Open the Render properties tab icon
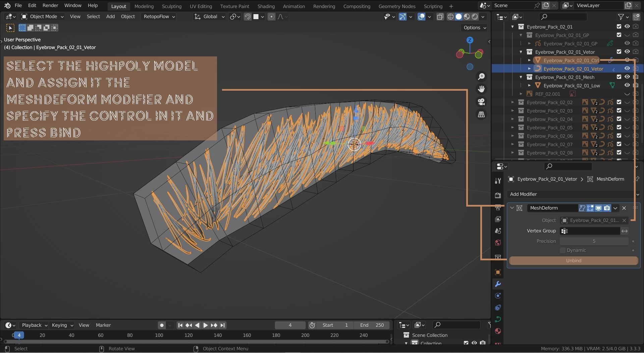Viewport: 644px width, 353px height. point(498,195)
